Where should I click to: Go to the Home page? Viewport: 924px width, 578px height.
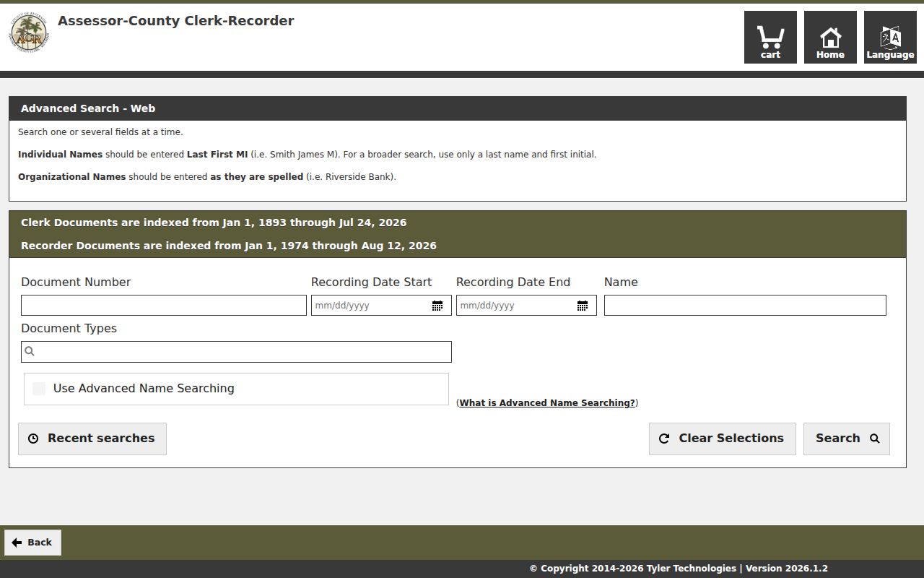pyautogui.click(x=830, y=37)
